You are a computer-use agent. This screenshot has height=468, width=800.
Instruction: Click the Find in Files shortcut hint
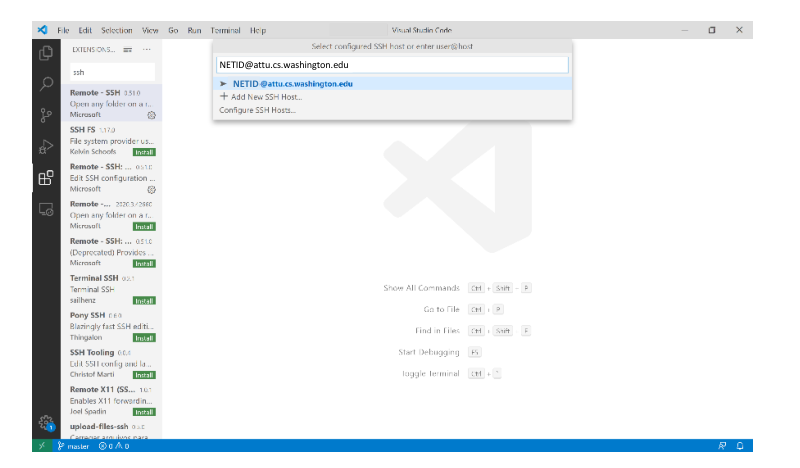(473, 331)
